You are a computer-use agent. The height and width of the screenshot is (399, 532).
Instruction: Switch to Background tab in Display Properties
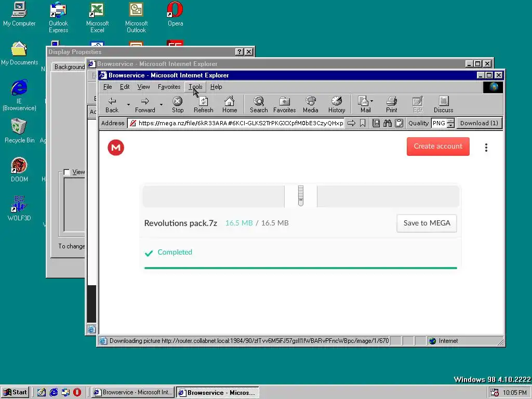click(70, 67)
